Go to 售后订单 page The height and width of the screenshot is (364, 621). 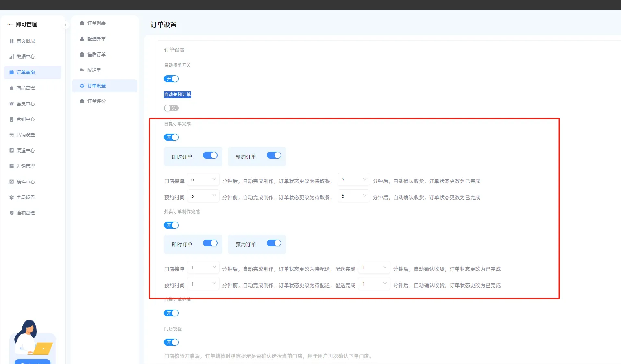coord(105,54)
